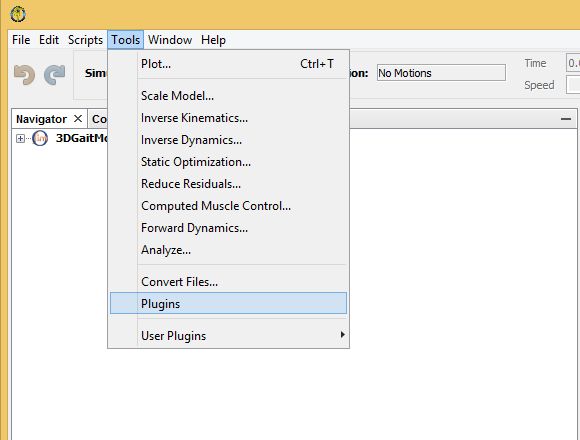Click the Undo arrow icon
This screenshot has height=440, width=580.
(x=24, y=74)
